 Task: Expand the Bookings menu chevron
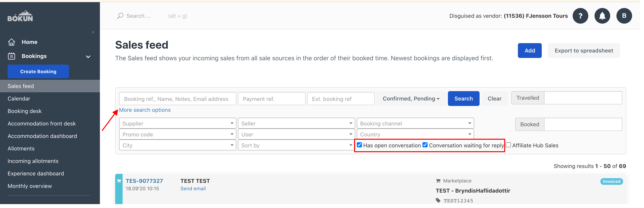pyautogui.click(x=89, y=57)
